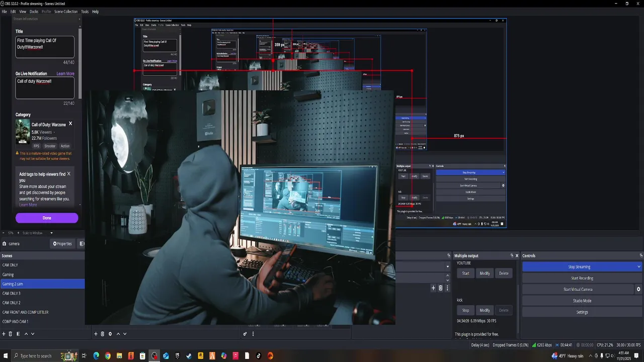Modify the kick output
Image resolution: width=644 pixels, height=362 pixels.
coord(485,310)
